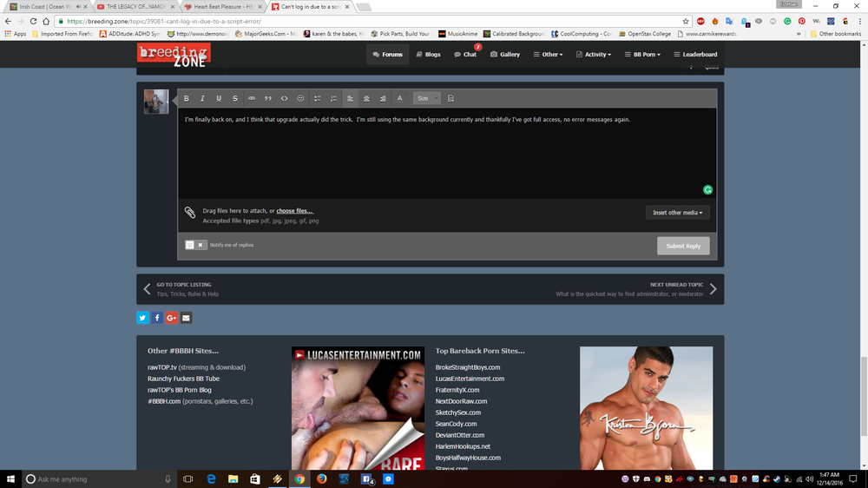Expand the Other dropdown menu
Image resolution: width=868 pixels, height=488 pixels.
point(548,55)
